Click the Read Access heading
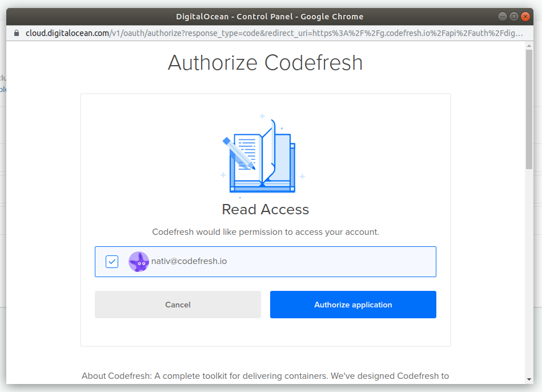 tap(265, 209)
